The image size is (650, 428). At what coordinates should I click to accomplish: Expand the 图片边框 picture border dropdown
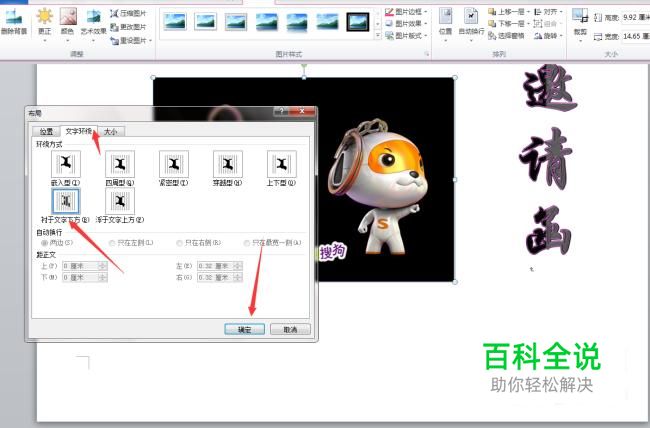pyautogui.click(x=425, y=12)
